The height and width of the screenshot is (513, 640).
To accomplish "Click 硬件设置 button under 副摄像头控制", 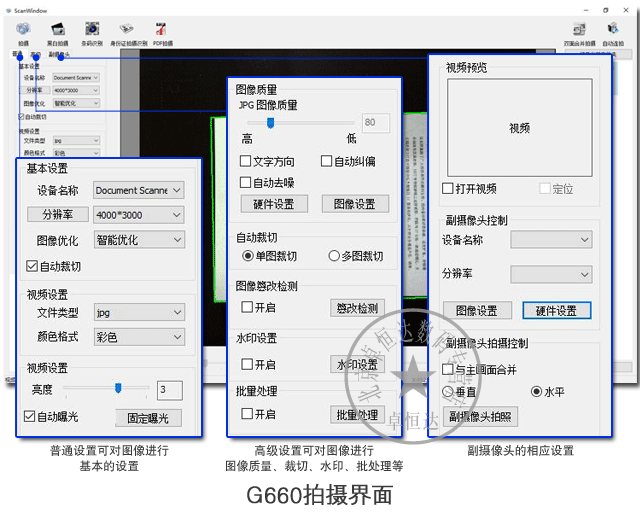I will click(557, 311).
